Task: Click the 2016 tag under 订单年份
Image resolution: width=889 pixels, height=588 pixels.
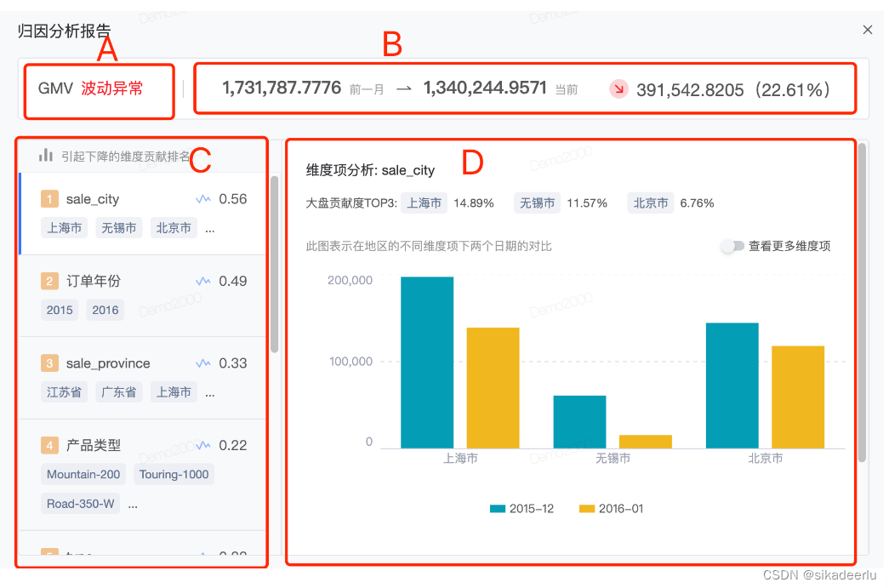Action: coord(105,310)
